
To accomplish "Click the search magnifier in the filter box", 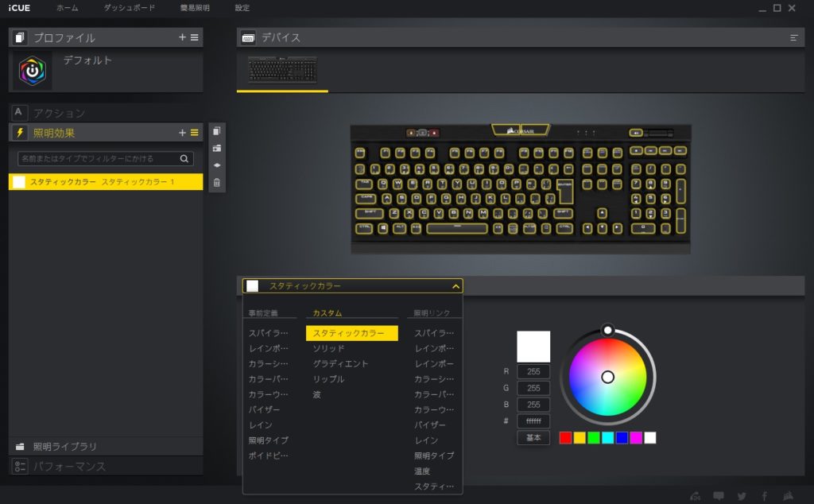I will [184, 159].
